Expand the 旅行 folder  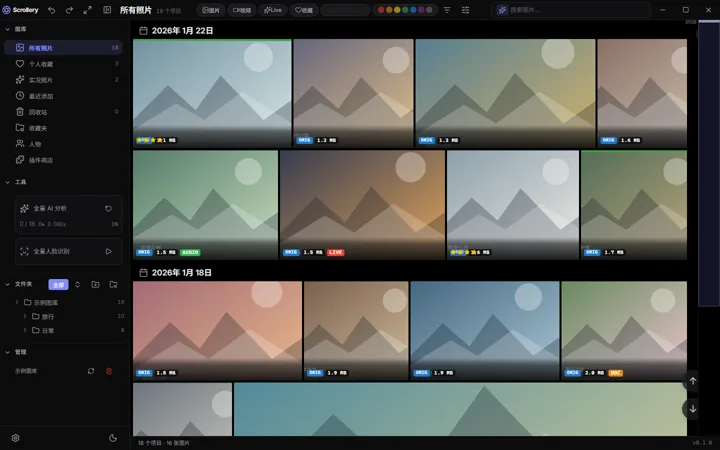[25, 316]
